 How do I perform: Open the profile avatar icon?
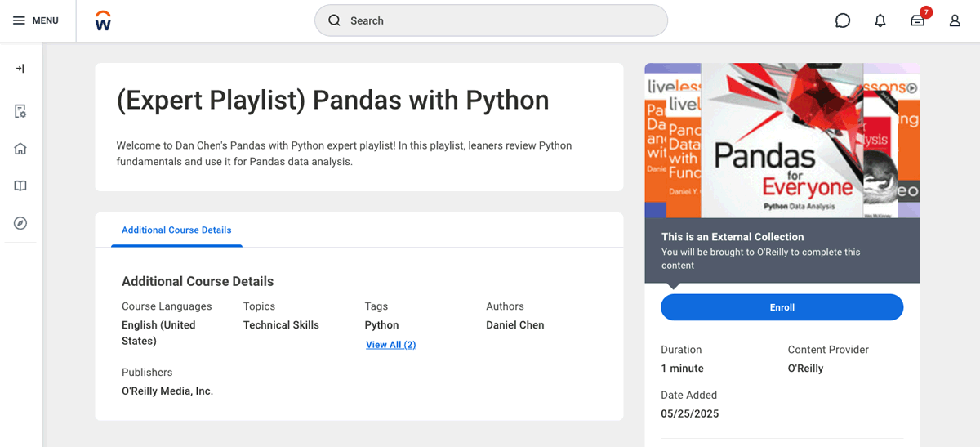tap(955, 20)
